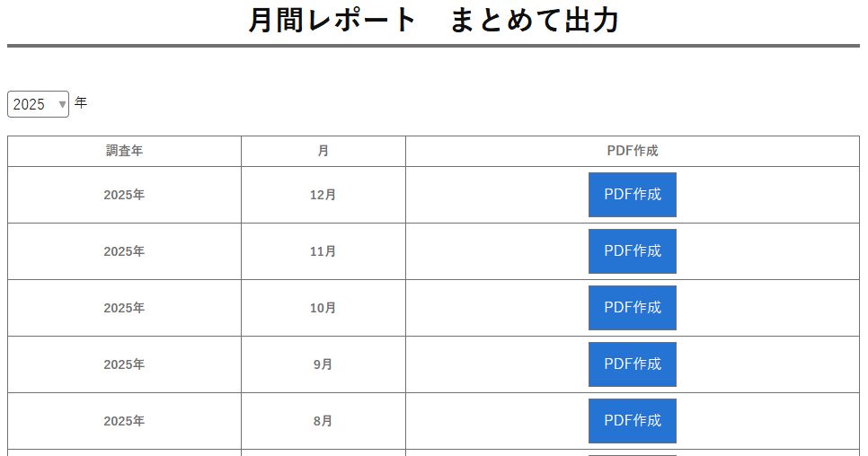Select the 9月 month cell
868x456 pixels.
(x=323, y=364)
